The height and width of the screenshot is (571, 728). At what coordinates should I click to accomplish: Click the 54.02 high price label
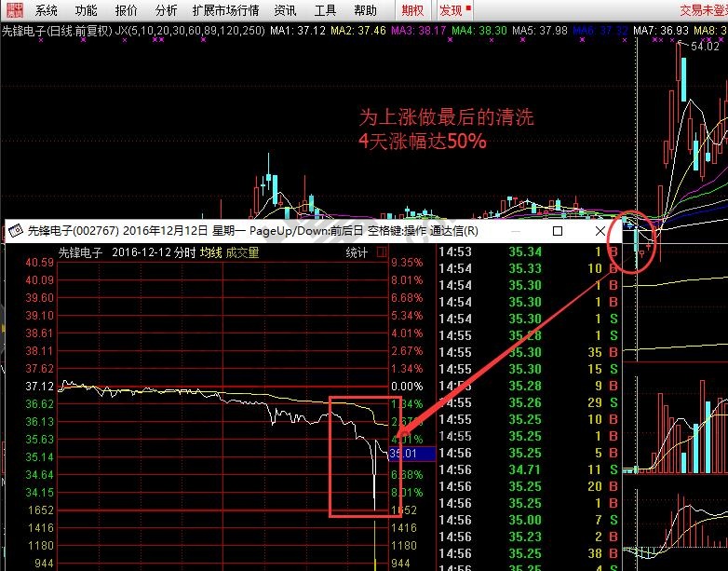[705, 46]
